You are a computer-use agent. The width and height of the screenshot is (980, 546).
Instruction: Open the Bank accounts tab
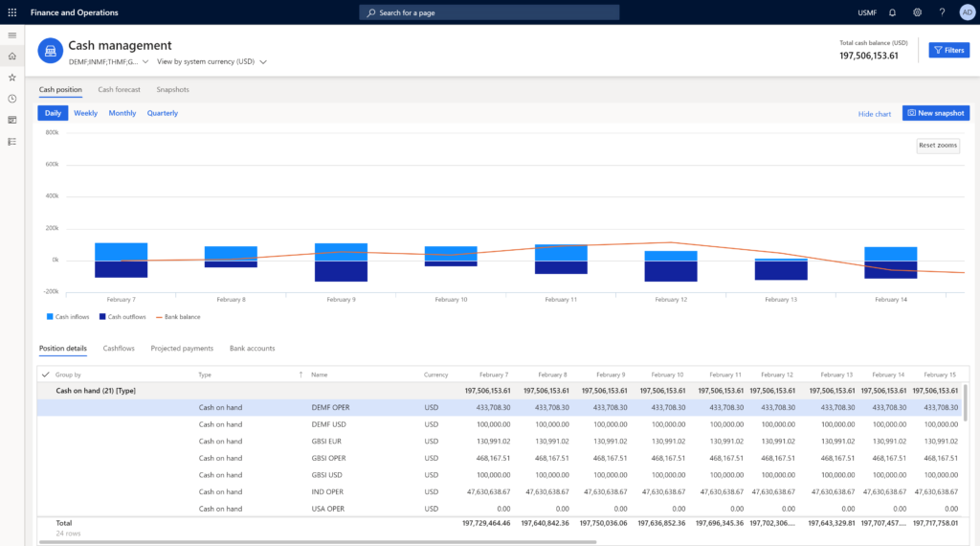[x=252, y=349]
